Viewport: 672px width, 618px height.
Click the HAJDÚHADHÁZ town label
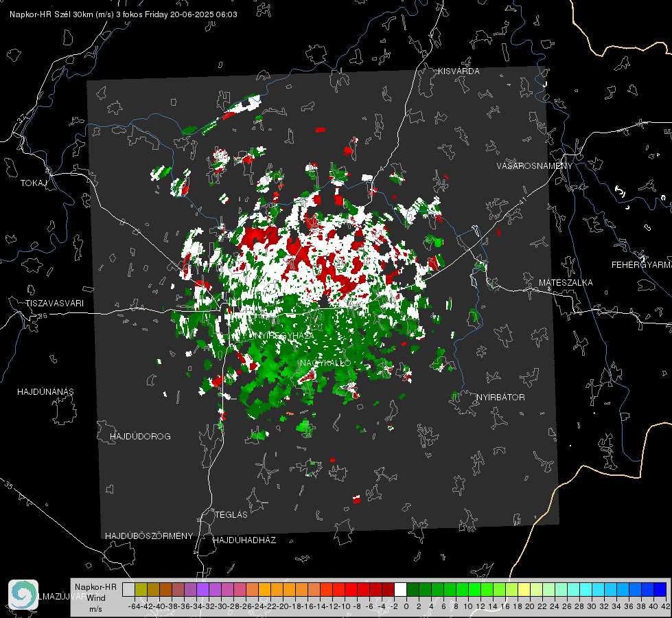244,540
